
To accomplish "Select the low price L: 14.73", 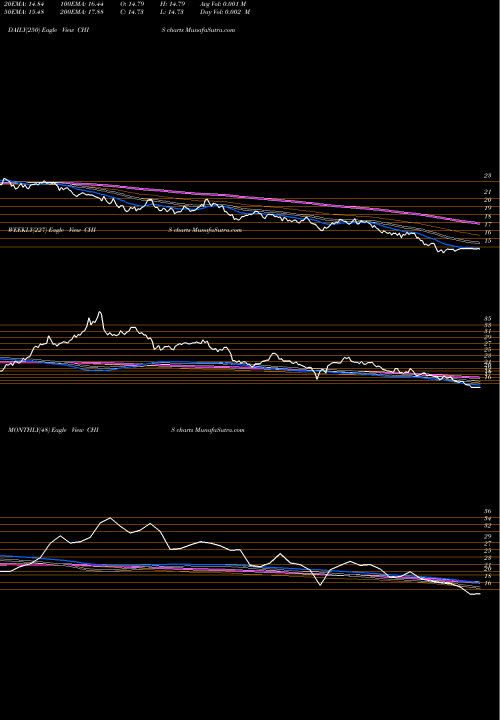I will pos(171,12).
